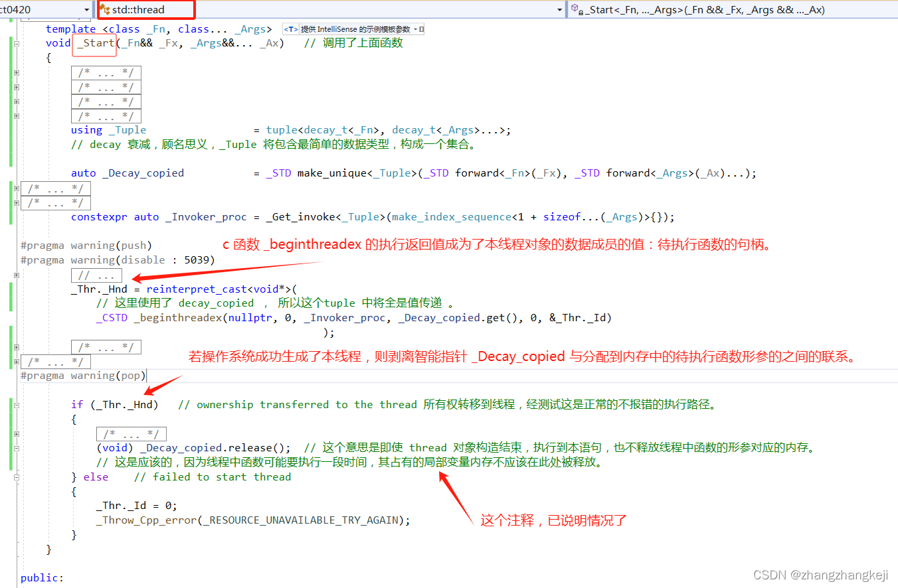The image size is (898, 588).
Task: Click '#pragma warning(disable : 5039)' line
Action: pos(118,260)
